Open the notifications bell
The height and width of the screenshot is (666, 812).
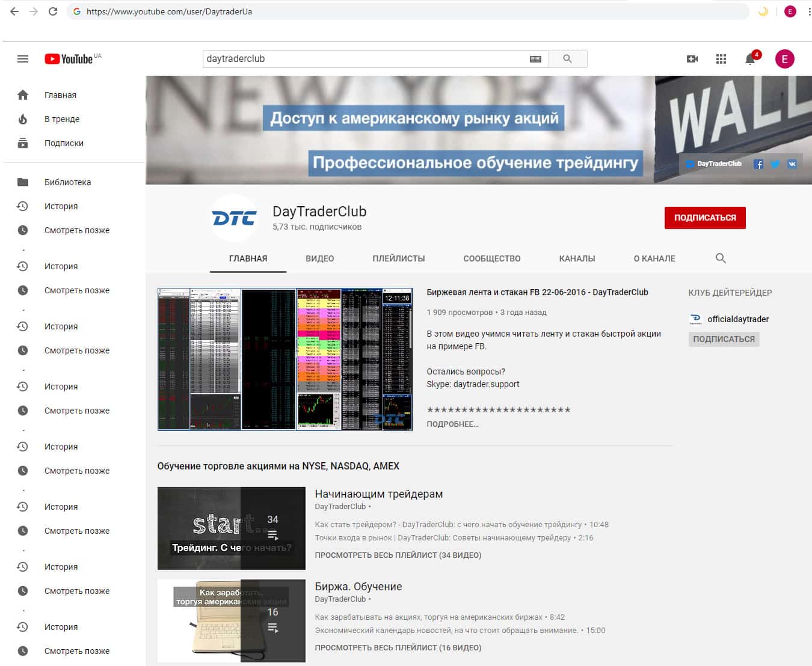tap(750, 59)
